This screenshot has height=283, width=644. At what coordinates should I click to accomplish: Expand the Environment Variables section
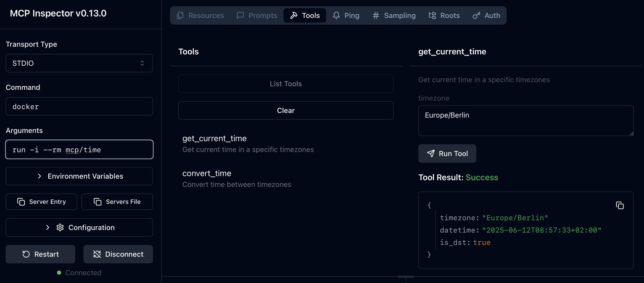79,176
